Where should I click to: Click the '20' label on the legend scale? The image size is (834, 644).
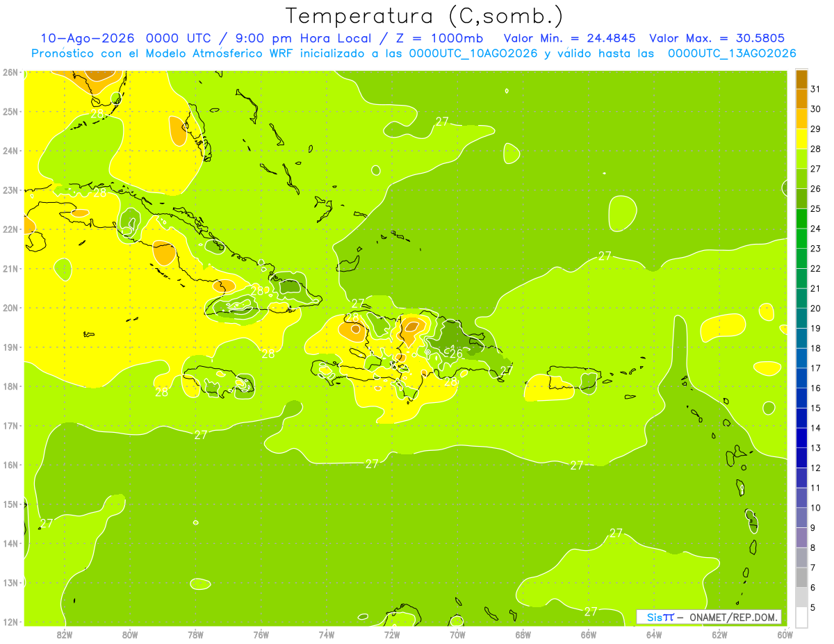tap(815, 308)
